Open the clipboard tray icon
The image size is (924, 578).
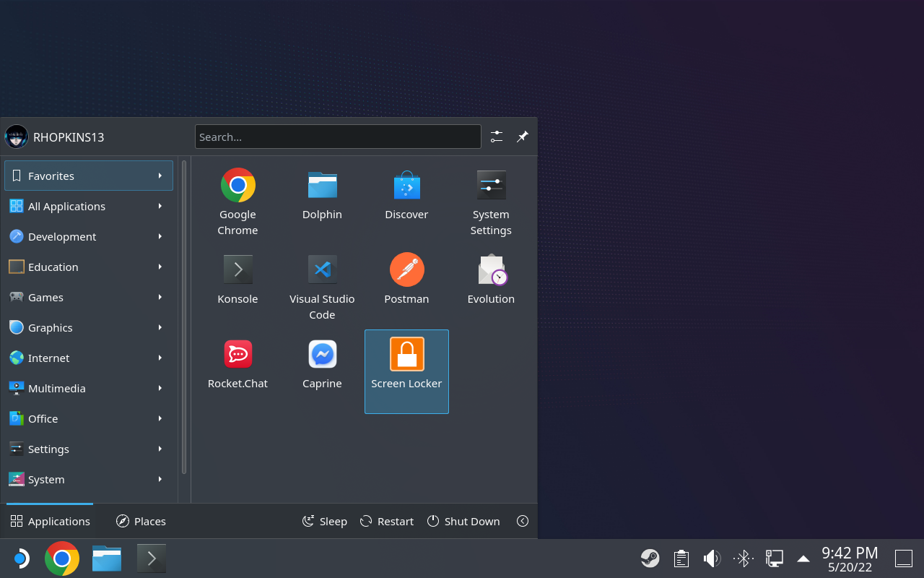(681, 558)
